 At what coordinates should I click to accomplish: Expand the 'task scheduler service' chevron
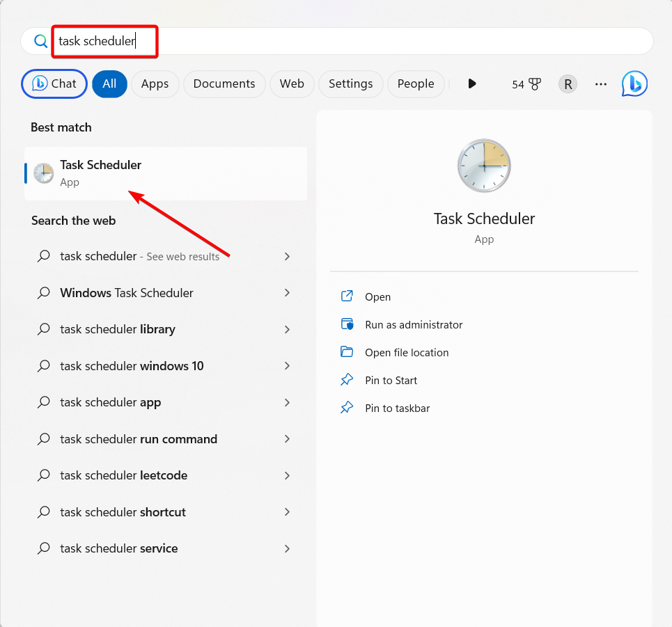pos(287,548)
